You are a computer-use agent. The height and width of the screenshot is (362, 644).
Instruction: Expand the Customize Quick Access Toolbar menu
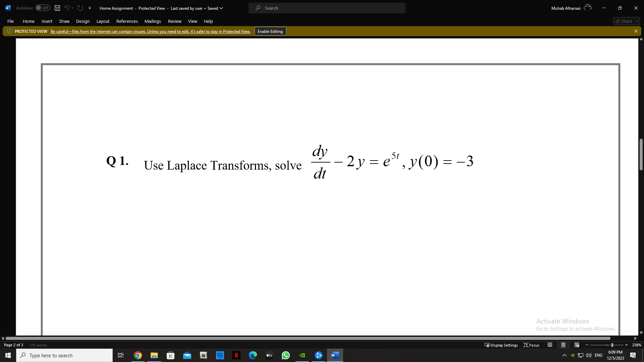(x=90, y=8)
